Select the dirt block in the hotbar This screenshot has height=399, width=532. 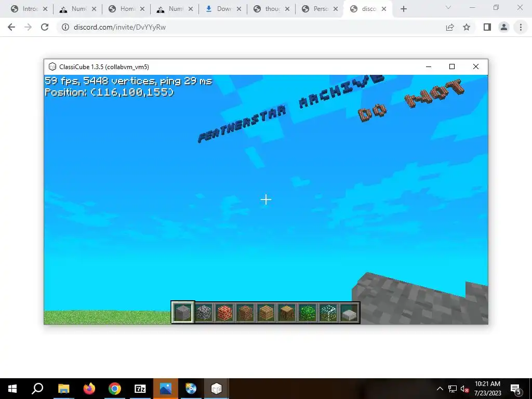tap(245, 312)
